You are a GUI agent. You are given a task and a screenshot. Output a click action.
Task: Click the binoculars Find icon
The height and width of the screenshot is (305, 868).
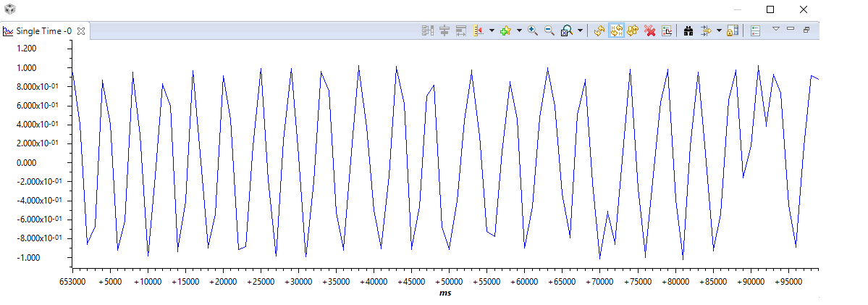(688, 31)
